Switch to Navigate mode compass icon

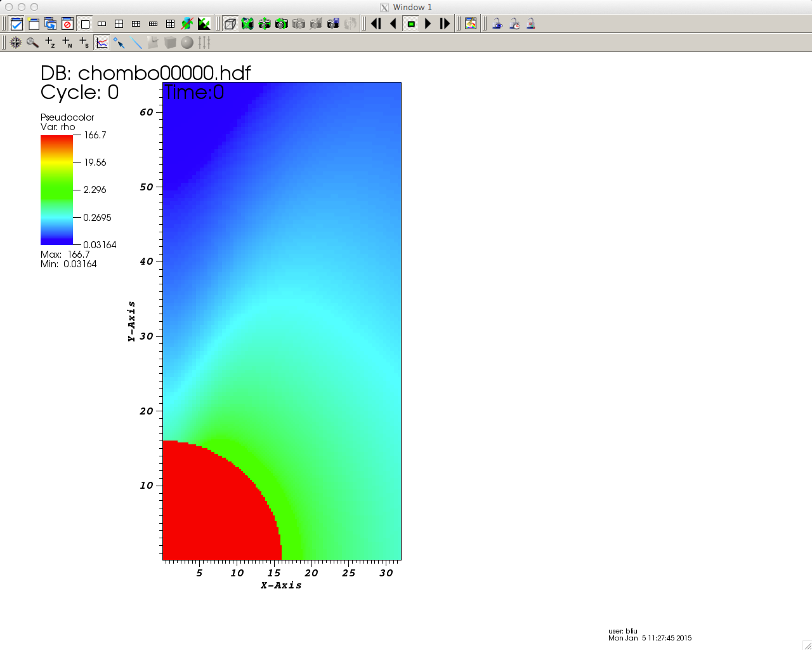tap(16, 43)
